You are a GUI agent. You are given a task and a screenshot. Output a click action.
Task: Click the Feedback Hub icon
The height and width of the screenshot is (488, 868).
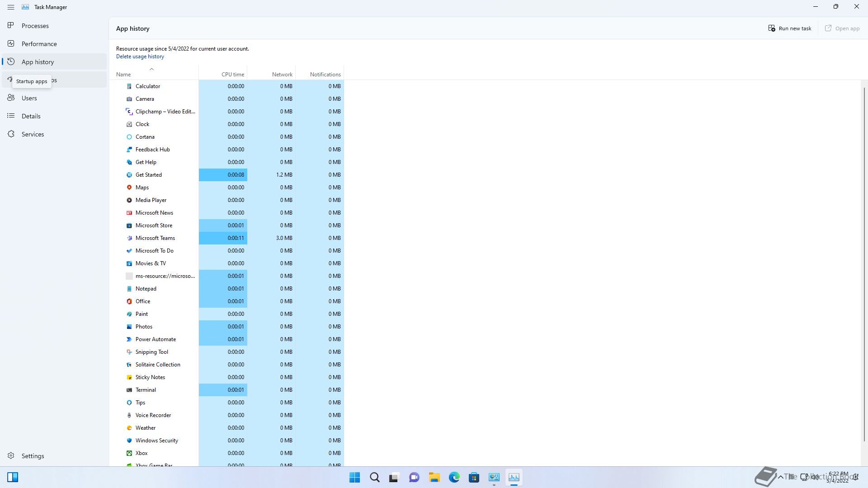(x=129, y=150)
